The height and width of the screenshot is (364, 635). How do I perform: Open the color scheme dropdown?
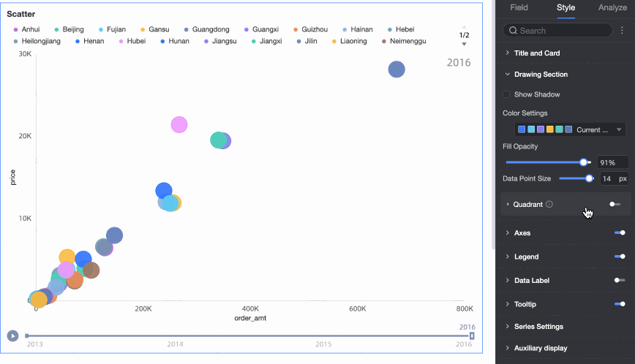tap(570, 129)
